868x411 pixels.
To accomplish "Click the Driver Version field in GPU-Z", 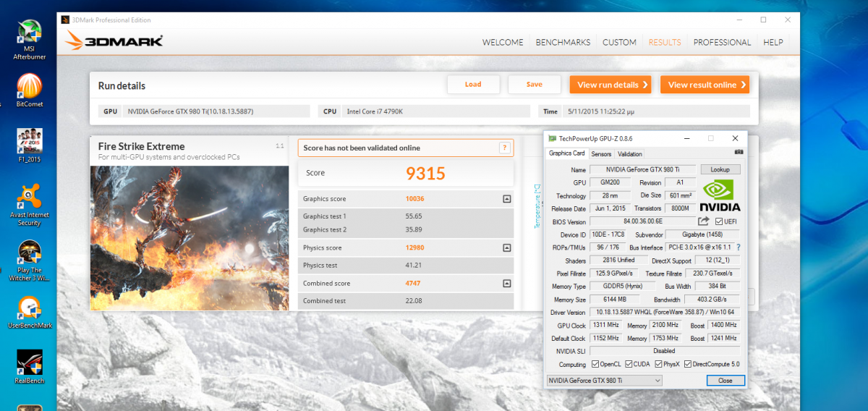I will coord(665,312).
